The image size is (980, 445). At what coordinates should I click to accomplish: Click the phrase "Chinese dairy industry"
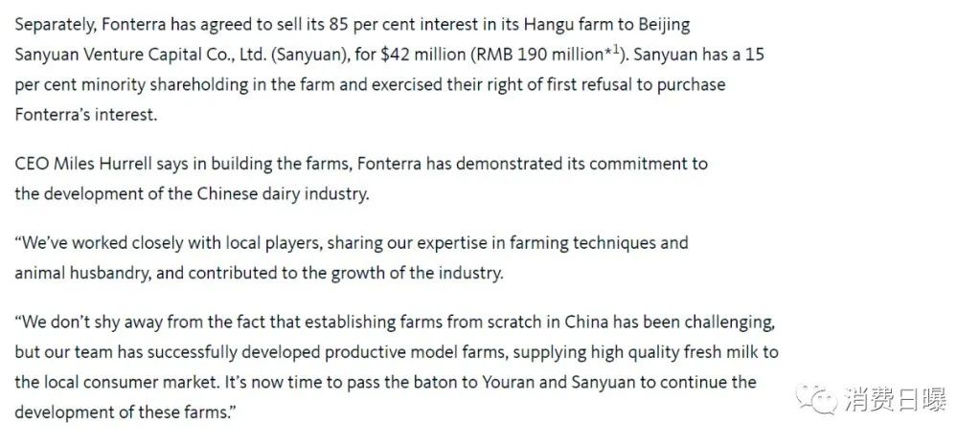coord(283,194)
